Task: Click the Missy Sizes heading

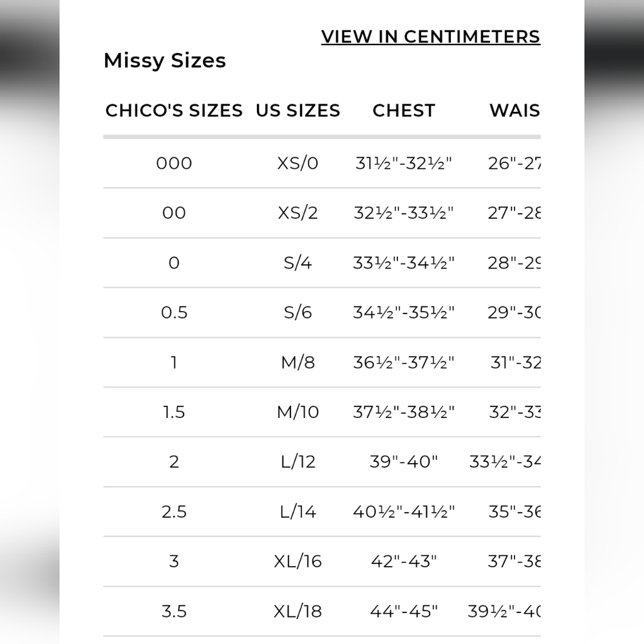Action: [165, 61]
